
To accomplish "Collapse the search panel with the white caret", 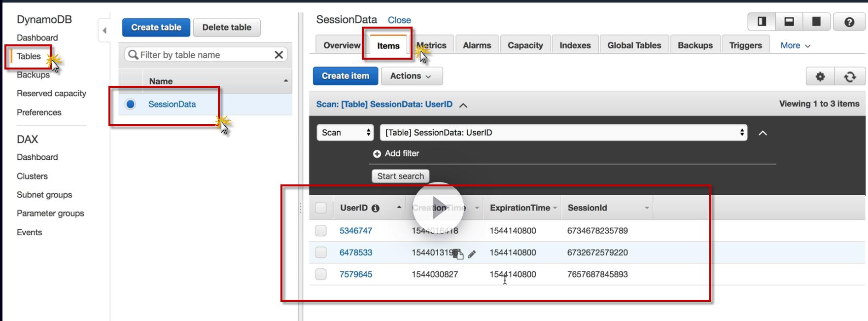I will pos(763,133).
